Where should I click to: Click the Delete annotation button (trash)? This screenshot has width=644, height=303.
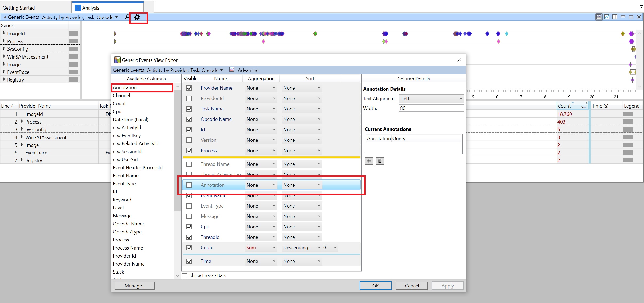(379, 161)
